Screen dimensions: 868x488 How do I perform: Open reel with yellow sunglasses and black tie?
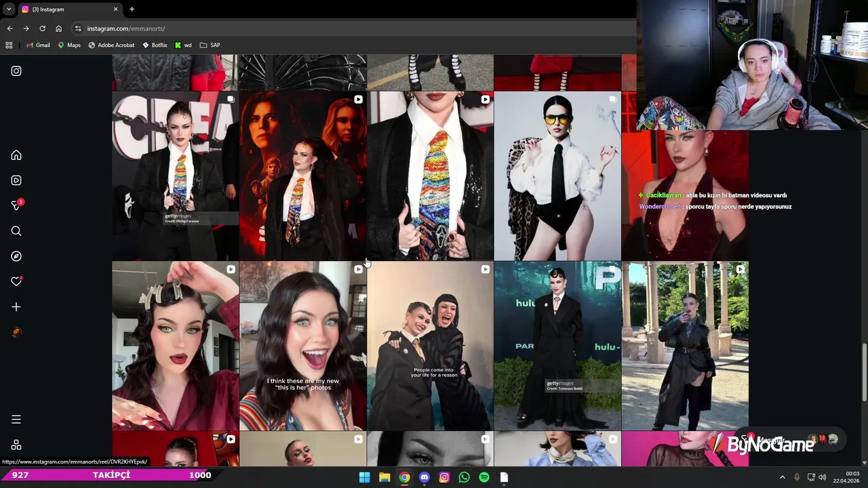point(557,176)
